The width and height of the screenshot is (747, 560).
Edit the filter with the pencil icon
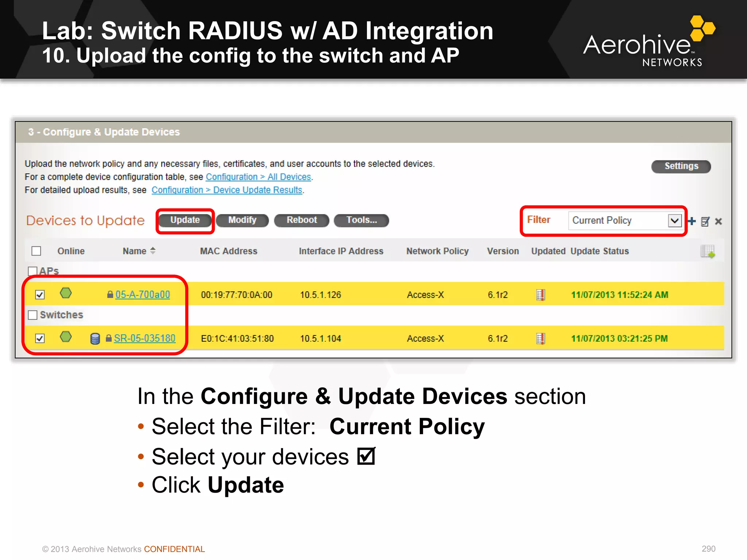(x=705, y=221)
